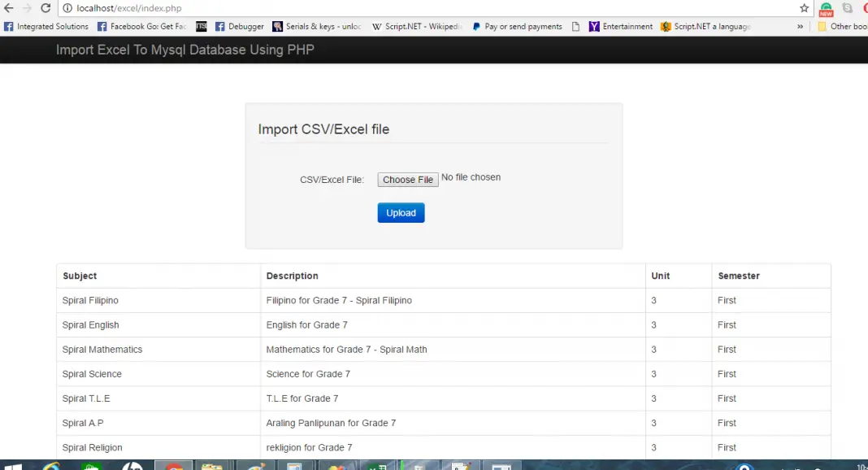The height and width of the screenshot is (470, 868).
Task: Focus the address bar showing localhost/excel/index.php
Action: tap(406, 8)
